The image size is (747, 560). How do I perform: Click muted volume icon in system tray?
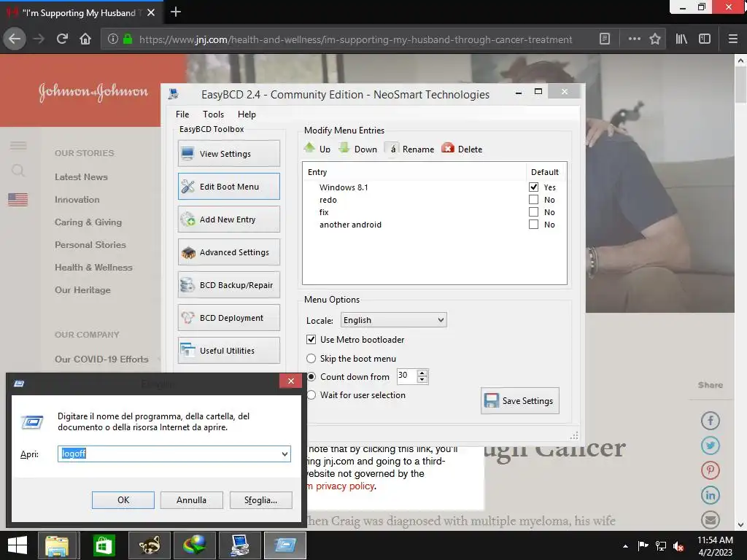tap(678, 546)
